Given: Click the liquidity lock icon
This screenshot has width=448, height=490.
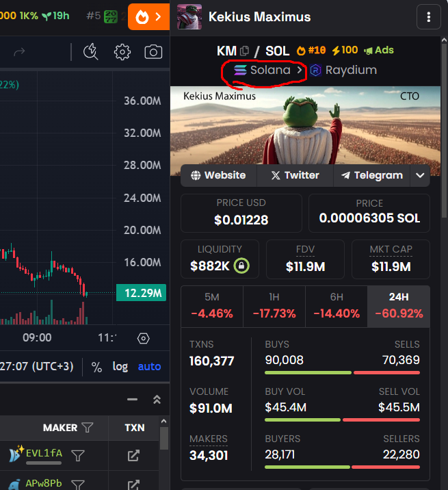Looking at the screenshot, I should [241, 266].
